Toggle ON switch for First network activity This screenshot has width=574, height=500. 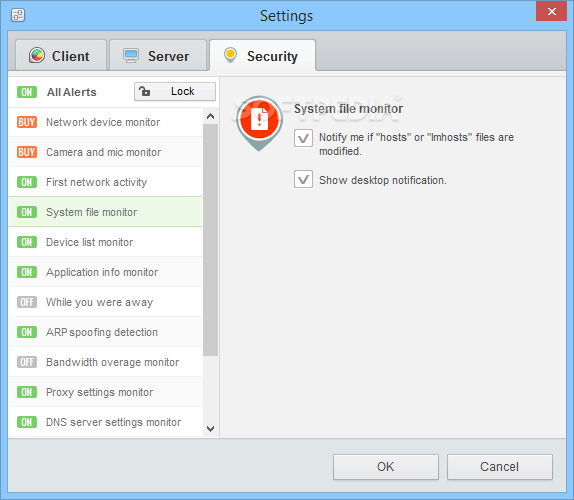27,182
